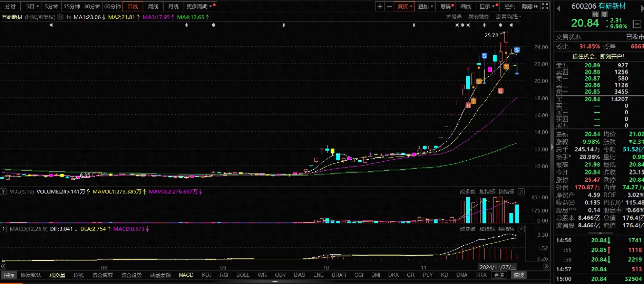Switch to 周线 weekly chart tab

click(x=153, y=6)
